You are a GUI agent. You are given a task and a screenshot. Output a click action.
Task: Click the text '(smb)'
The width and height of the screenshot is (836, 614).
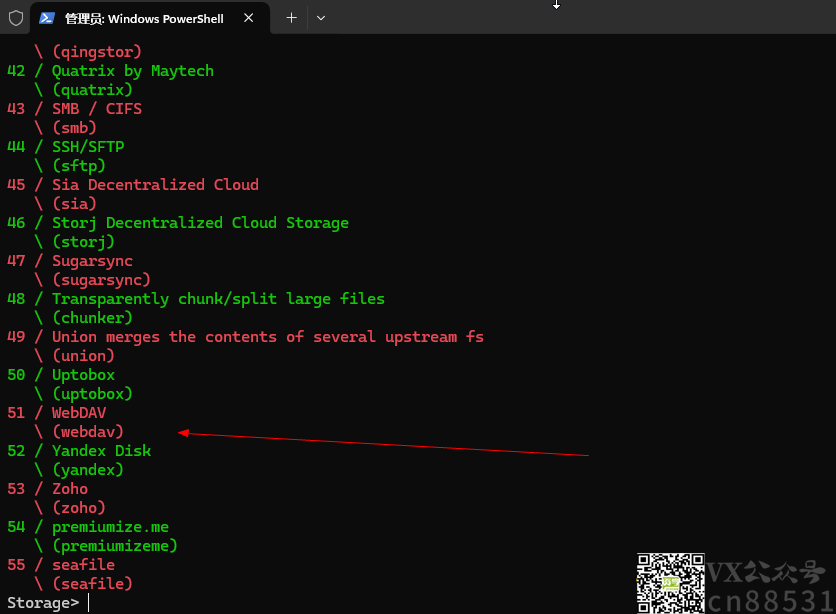pyautogui.click(x=74, y=128)
